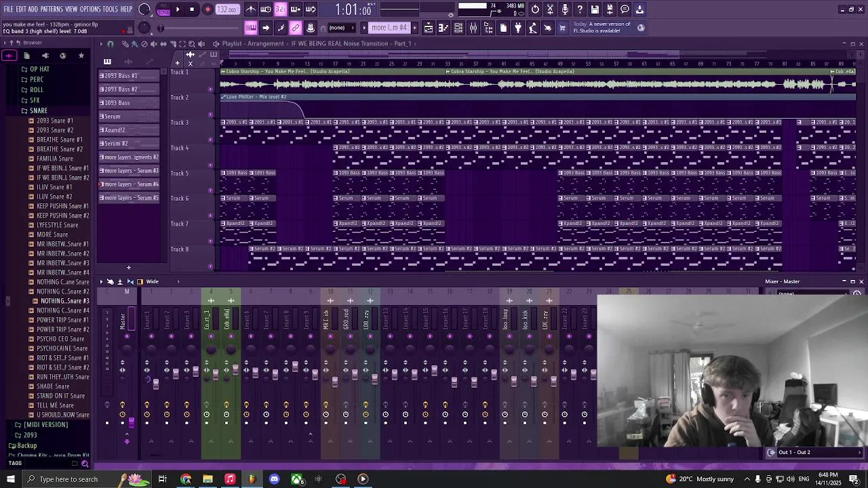Click the playlist magnet snap icon

111,43
